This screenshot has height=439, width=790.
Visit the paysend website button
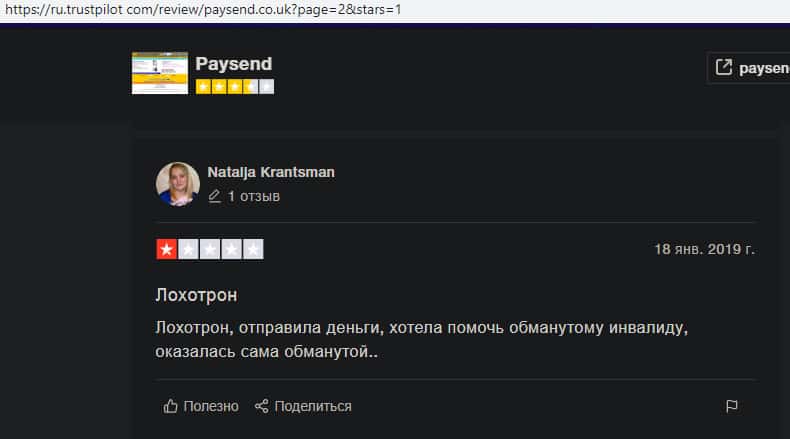click(x=749, y=68)
